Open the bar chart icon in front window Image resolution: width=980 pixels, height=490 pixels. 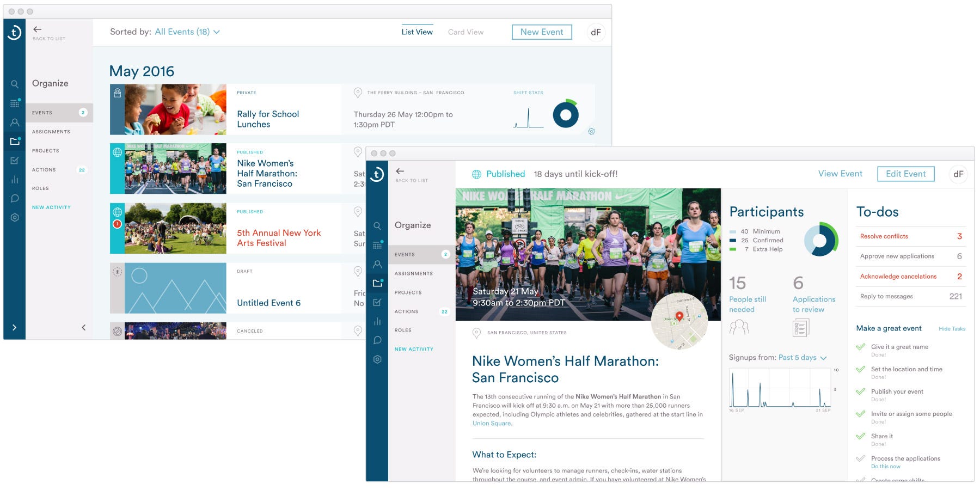click(x=377, y=321)
